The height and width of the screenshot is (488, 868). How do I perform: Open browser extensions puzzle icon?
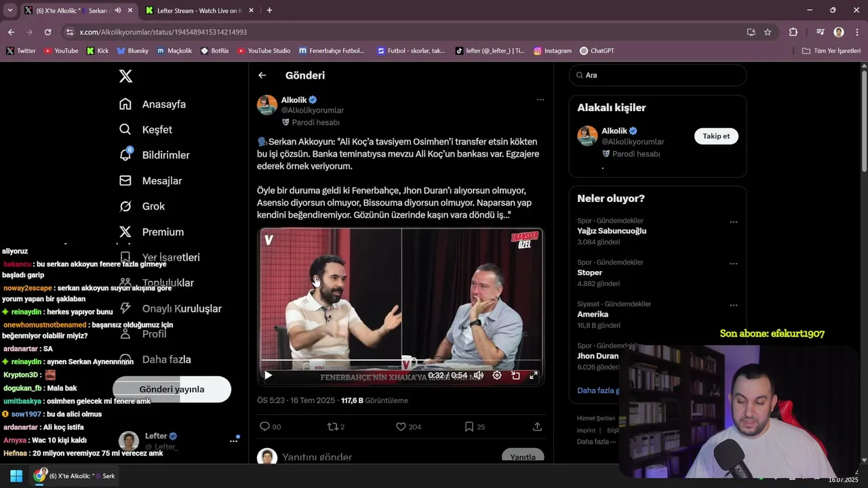(x=793, y=32)
